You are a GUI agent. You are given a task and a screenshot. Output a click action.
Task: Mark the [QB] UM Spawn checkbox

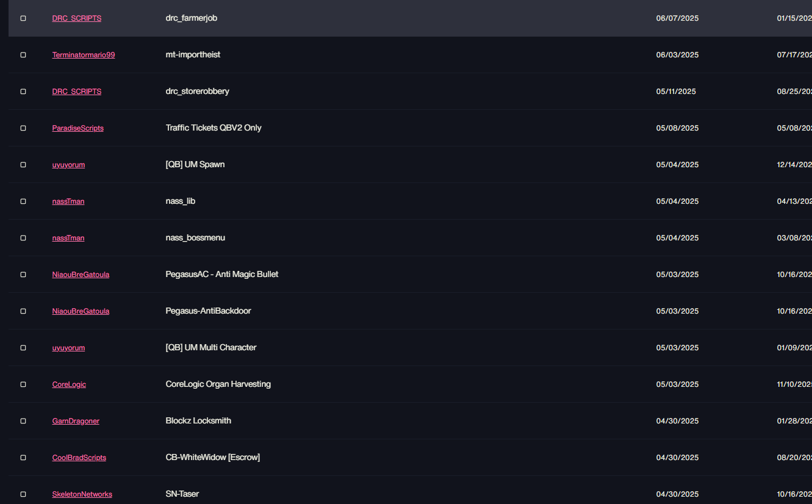(x=23, y=165)
